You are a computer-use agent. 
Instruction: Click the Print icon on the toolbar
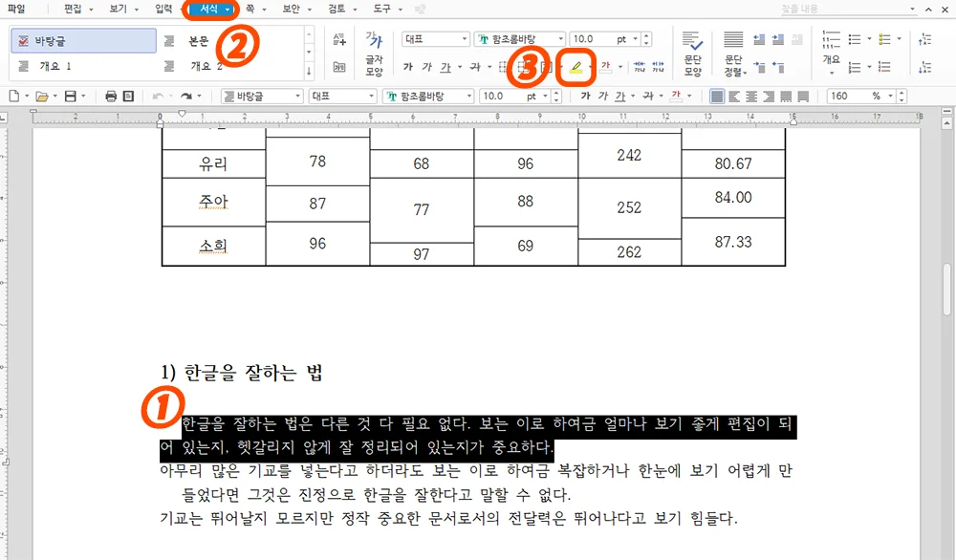(111, 96)
